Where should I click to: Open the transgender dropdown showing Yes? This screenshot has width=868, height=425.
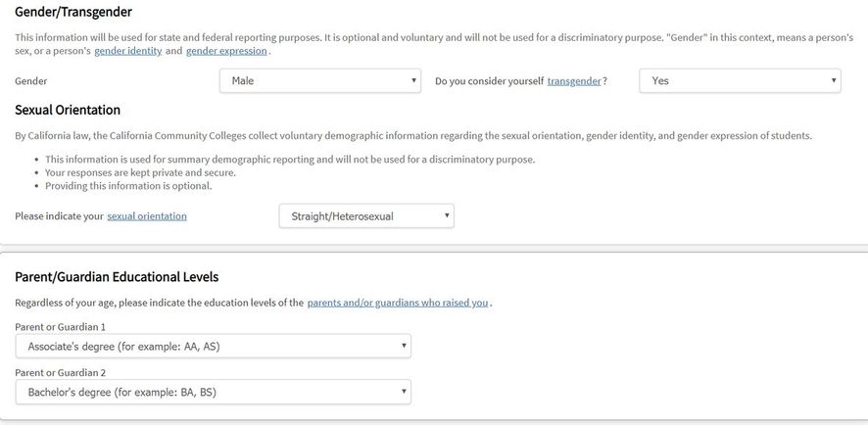pyautogui.click(x=739, y=81)
